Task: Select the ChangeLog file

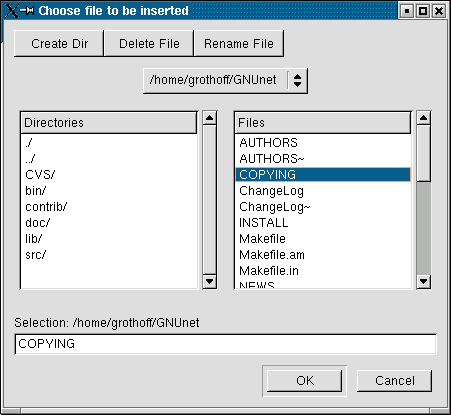Action: click(x=323, y=191)
